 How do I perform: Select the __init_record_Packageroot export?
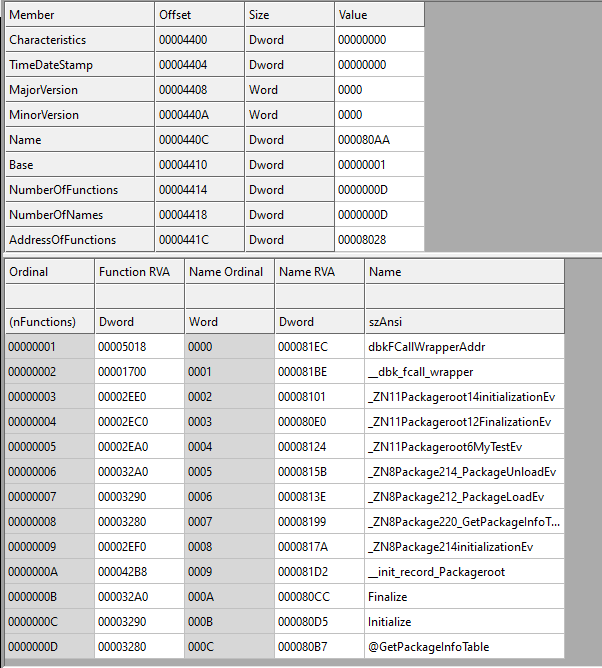pyautogui.click(x=465, y=572)
